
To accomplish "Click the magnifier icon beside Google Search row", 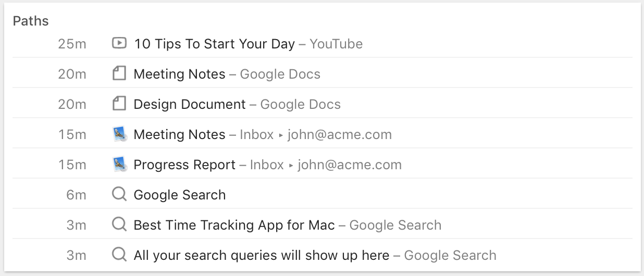I will (x=119, y=195).
